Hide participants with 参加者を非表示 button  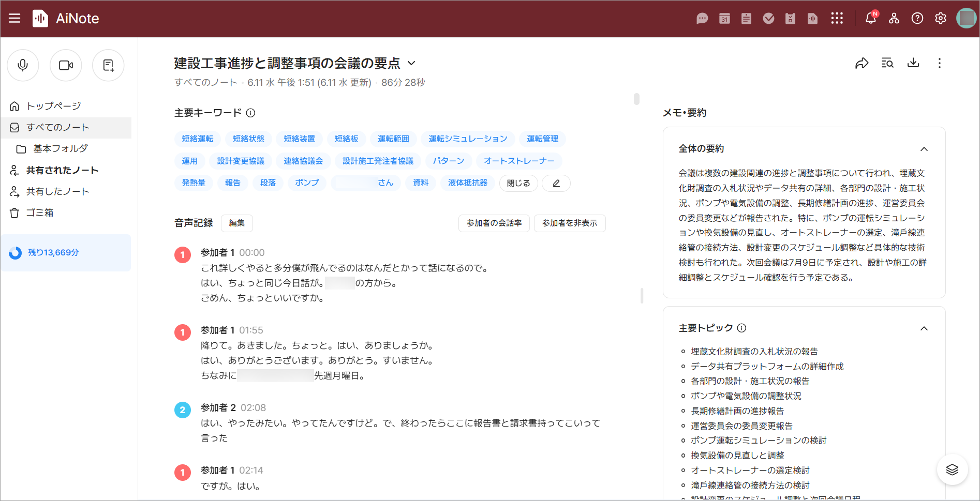(569, 223)
